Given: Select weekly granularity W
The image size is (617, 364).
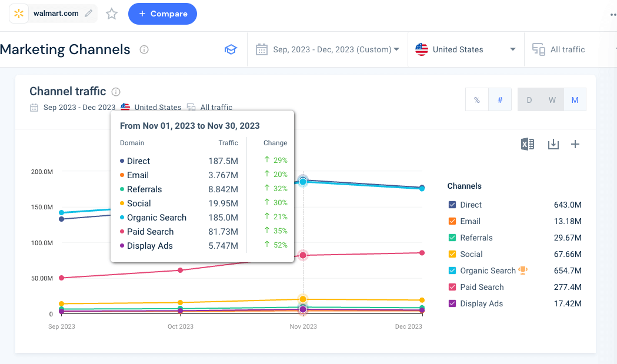Looking at the screenshot, I should [552, 100].
